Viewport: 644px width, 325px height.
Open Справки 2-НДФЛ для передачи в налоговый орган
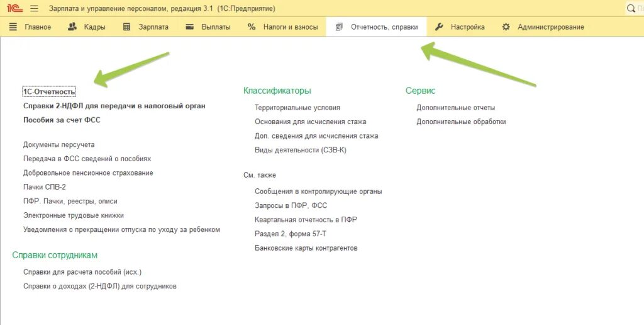click(x=114, y=106)
